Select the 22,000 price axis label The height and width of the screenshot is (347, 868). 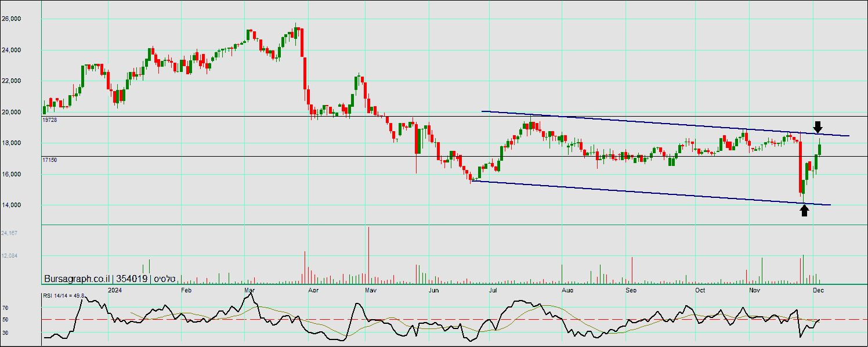(11, 81)
